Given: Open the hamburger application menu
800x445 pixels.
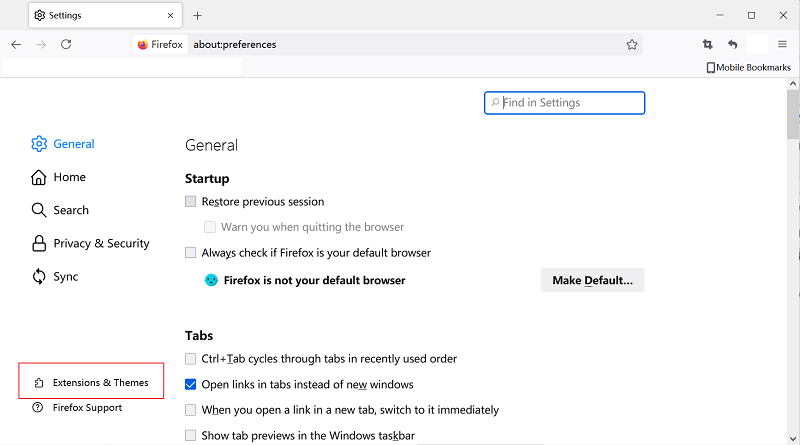Looking at the screenshot, I should tap(782, 44).
